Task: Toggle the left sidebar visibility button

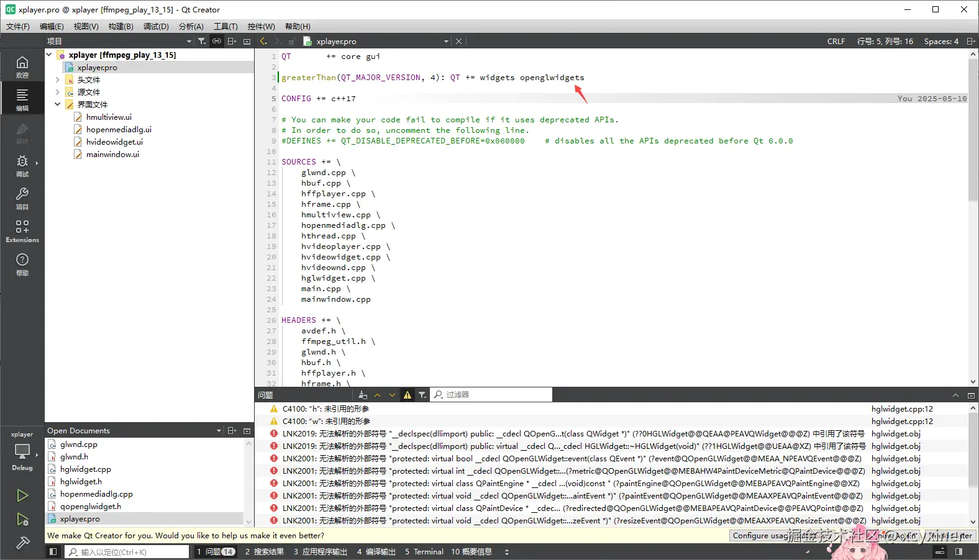Action: (53, 552)
